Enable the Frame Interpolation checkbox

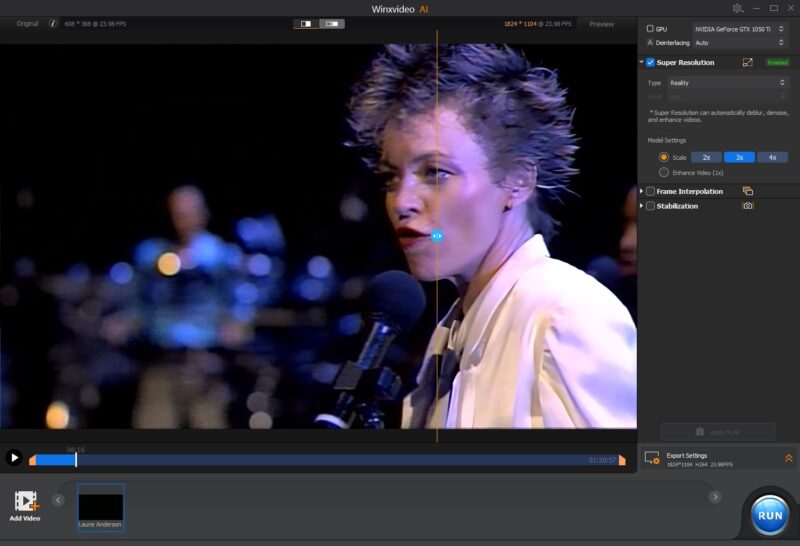point(651,191)
